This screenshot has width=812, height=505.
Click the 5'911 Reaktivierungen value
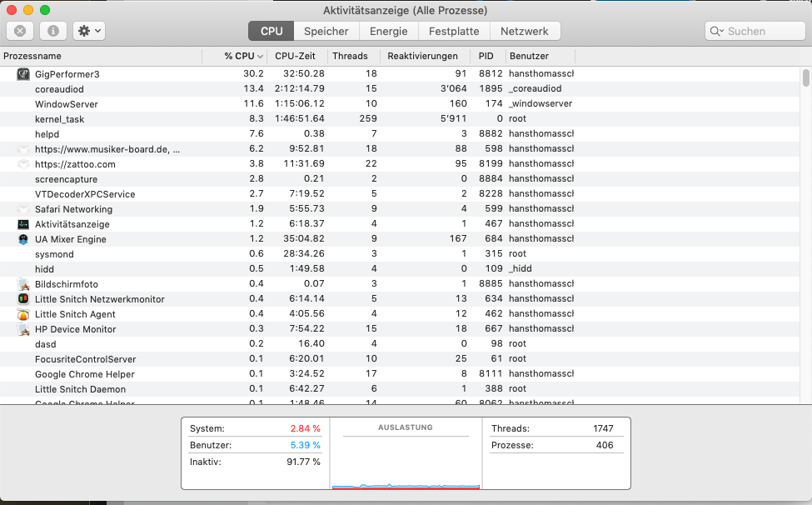(454, 118)
